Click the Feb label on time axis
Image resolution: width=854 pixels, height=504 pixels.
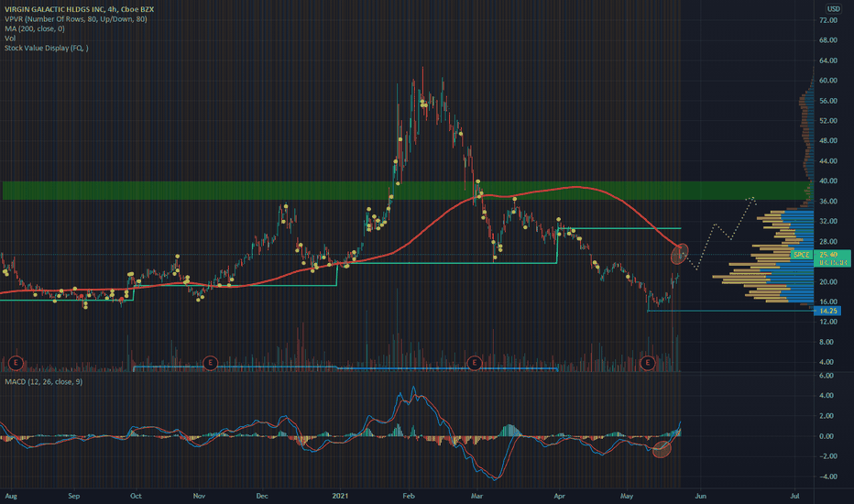pyautogui.click(x=409, y=496)
